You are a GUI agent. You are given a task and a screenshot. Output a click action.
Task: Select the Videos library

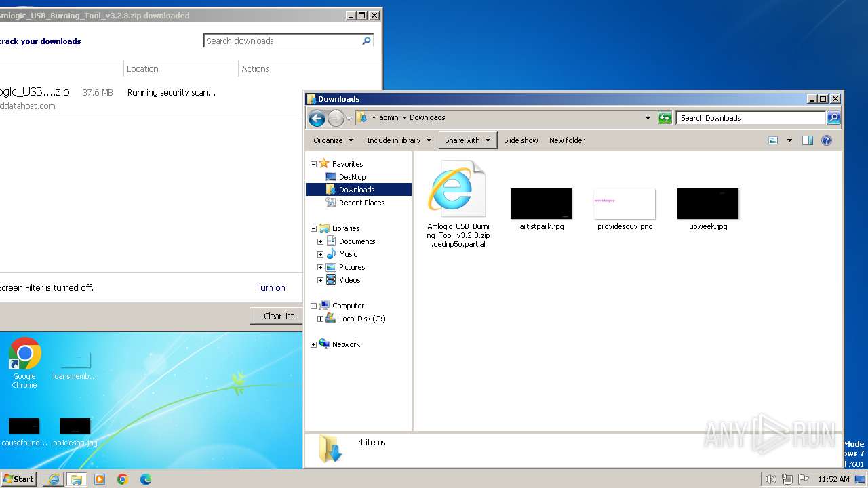(349, 280)
